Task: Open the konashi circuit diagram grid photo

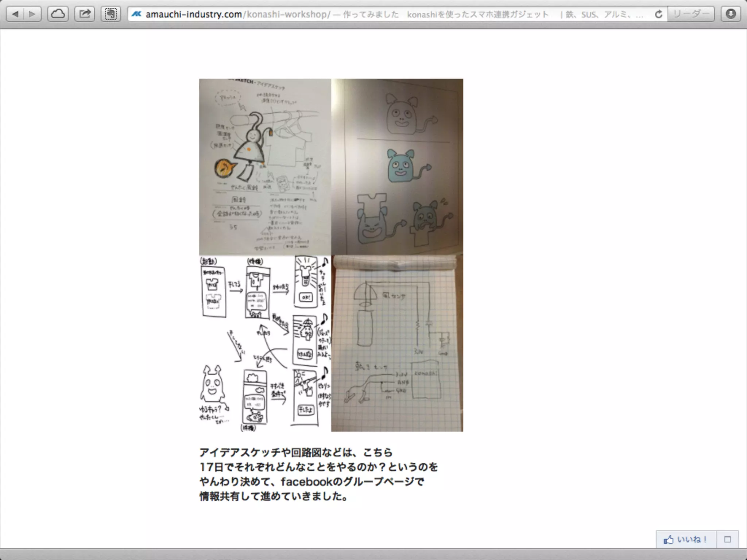Action: point(397,343)
